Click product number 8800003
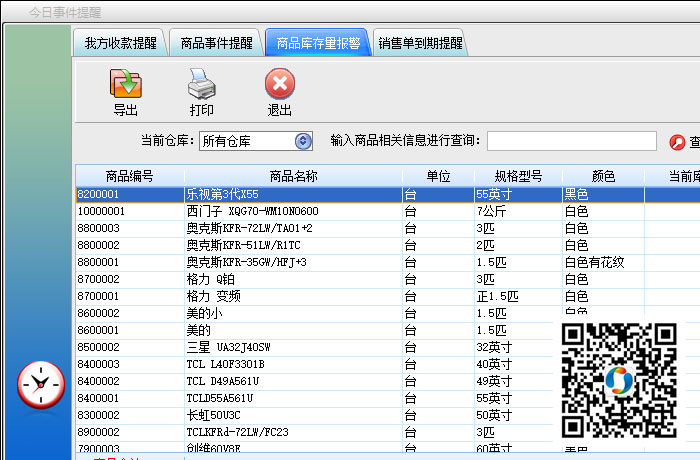The height and width of the screenshot is (460, 700). 98,228
